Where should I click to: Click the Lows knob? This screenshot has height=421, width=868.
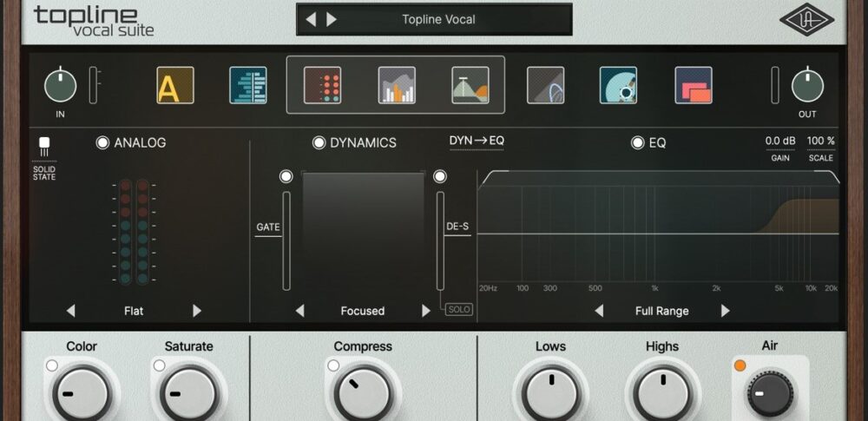551,394
